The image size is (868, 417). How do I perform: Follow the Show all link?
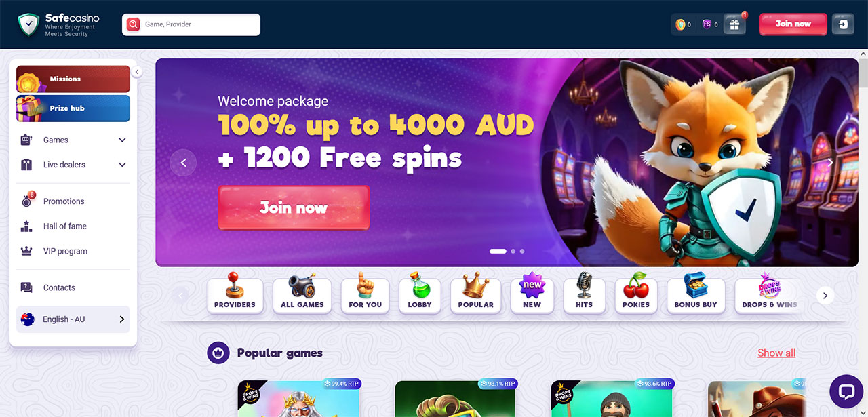click(x=776, y=353)
